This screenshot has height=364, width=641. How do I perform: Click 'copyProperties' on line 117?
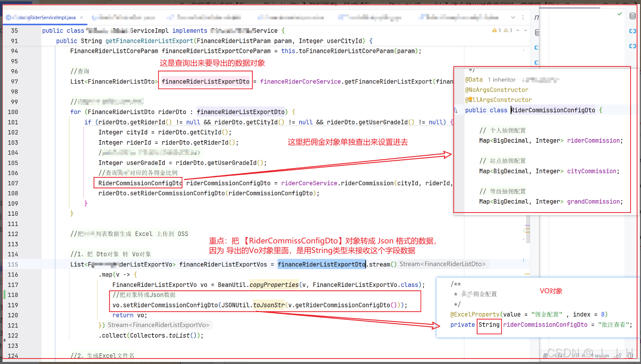tap(274, 285)
